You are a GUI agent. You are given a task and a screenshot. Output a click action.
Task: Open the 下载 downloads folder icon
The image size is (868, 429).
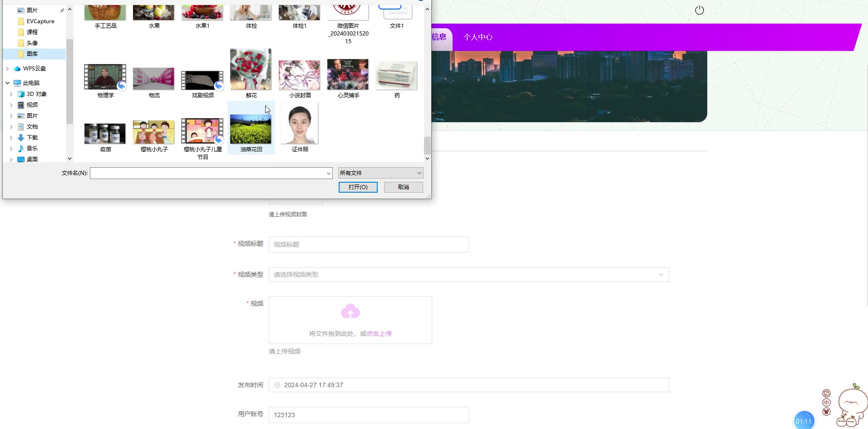pos(21,137)
